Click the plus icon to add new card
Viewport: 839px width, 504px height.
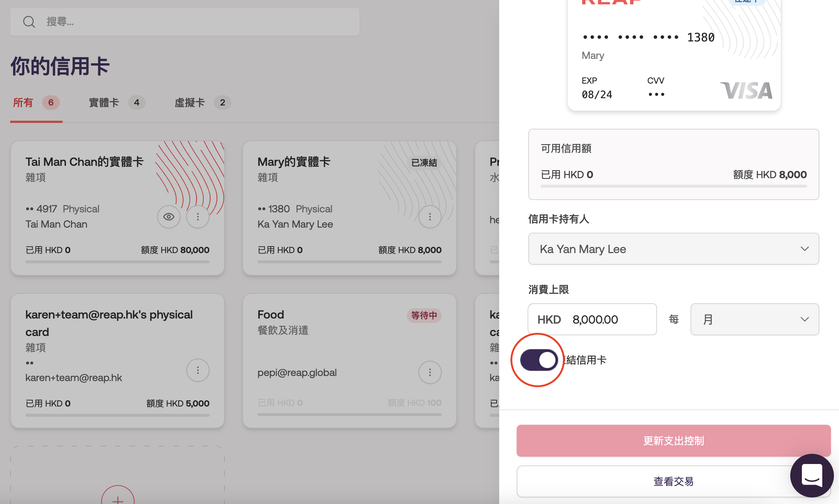click(x=118, y=500)
